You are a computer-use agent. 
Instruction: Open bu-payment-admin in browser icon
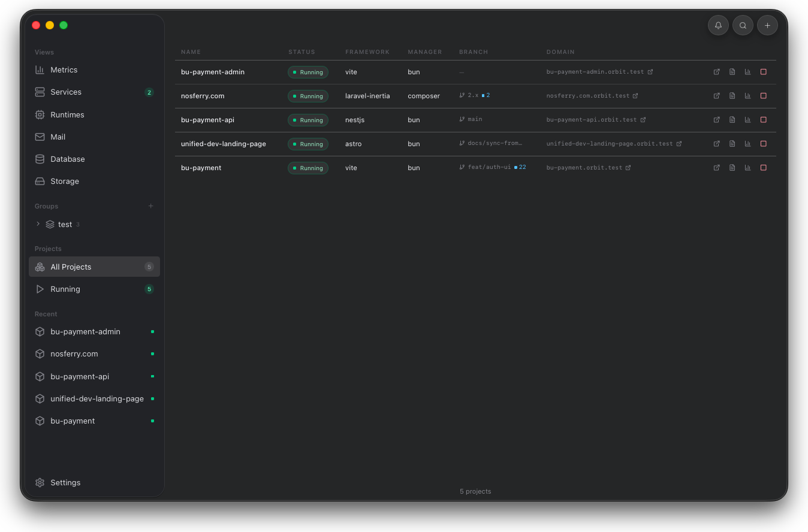tap(716, 72)
